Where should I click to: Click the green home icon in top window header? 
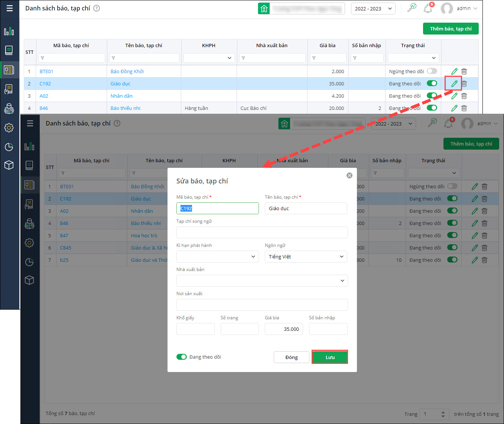264,9
